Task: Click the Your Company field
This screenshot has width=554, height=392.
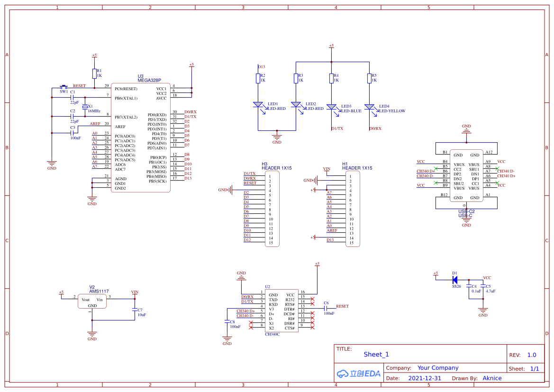Action: point(438,368)
